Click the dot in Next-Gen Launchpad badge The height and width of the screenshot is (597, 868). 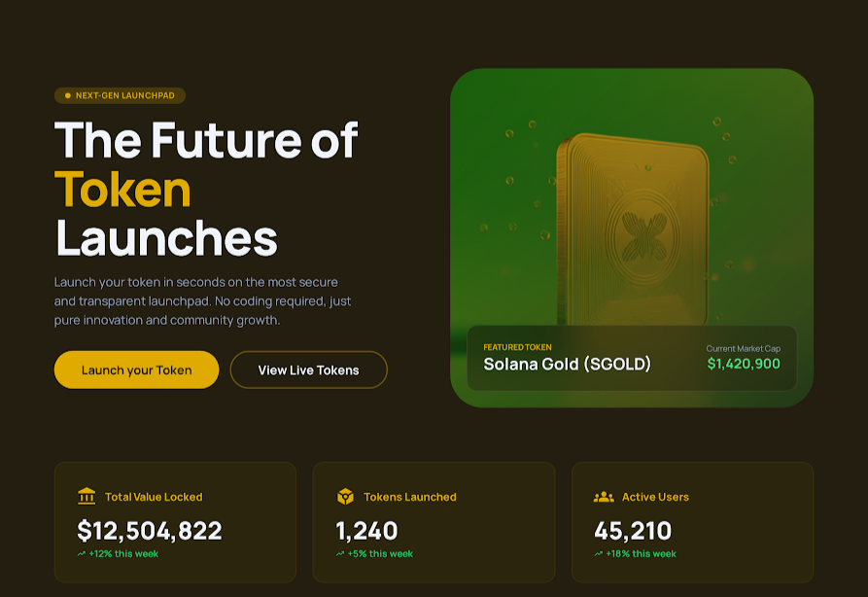[67, 95]
